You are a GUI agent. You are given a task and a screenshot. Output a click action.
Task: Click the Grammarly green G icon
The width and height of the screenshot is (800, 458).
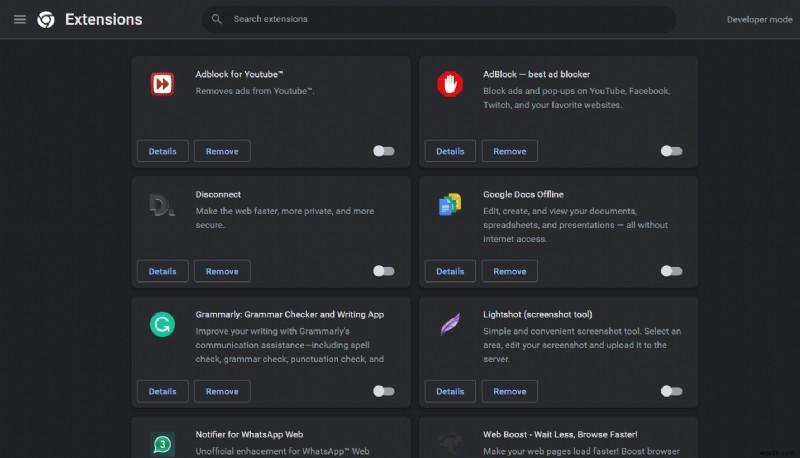pyautogui.click(x=162, y=324)
